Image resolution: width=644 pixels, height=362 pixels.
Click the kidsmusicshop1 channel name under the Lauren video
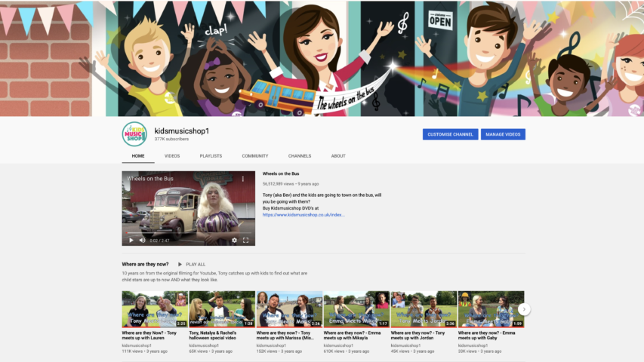click(137, 345)
